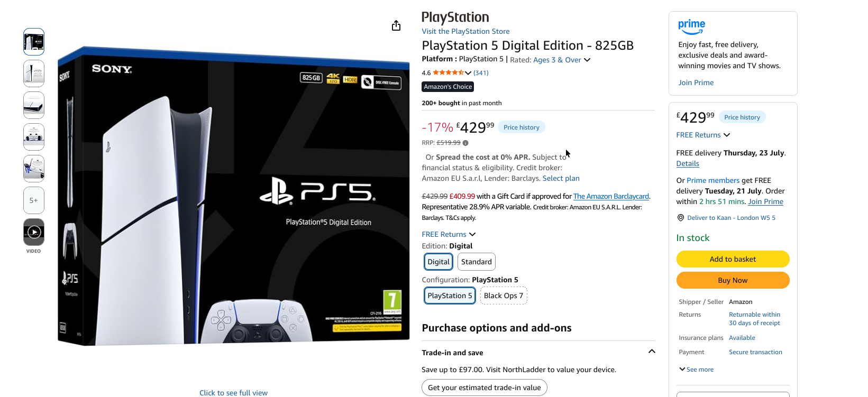This screenshot has height=397, width=868.
Task: Click the RRP info icon
Action: (465, 143)
